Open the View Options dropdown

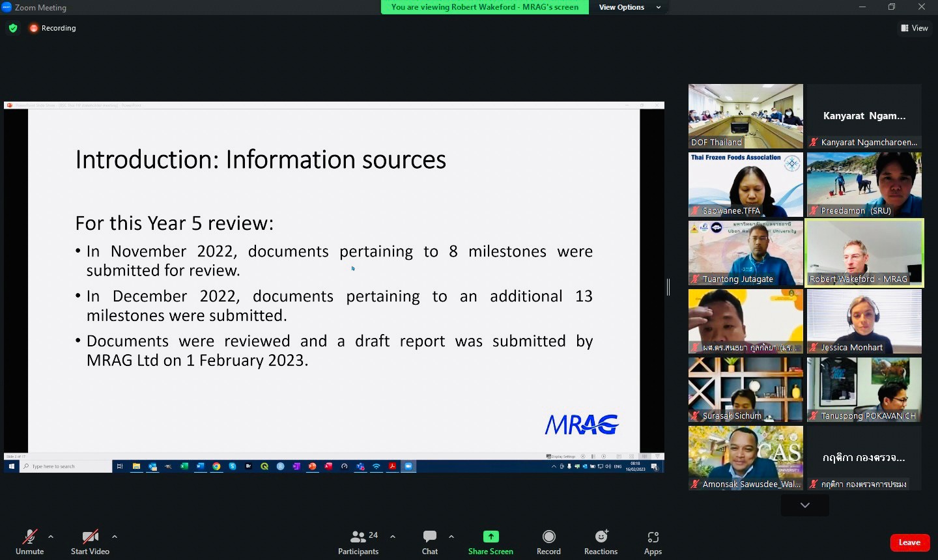(629, 7)
